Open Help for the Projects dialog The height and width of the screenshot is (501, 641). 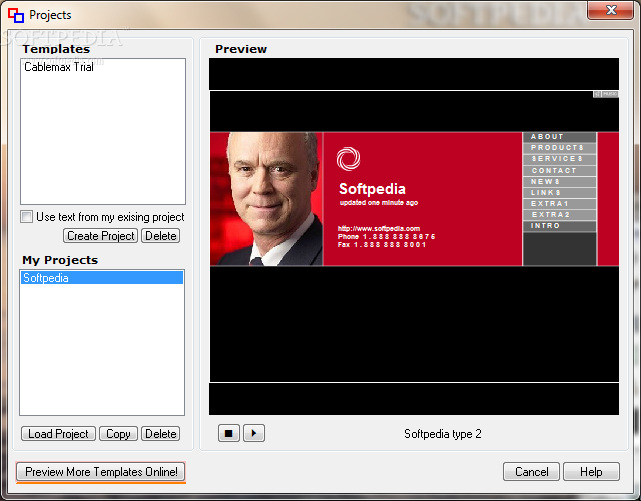[x=591, y=472]
